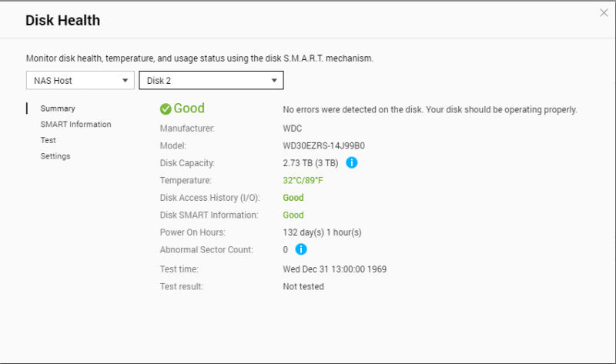
Task: Click the Test result: label
Action: pos(182,286)
